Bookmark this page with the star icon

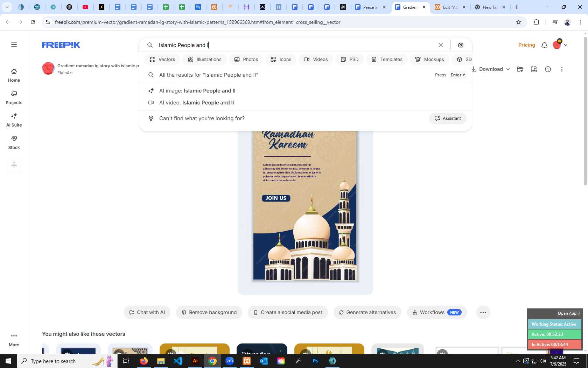click(x=519, y=22)
